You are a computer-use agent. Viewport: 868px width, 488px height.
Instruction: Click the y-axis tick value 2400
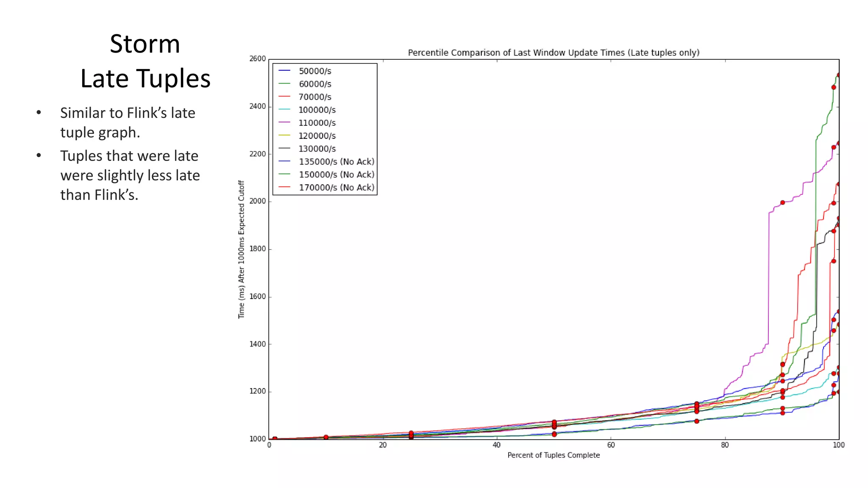pyautogui.click(x=258, y=106)
